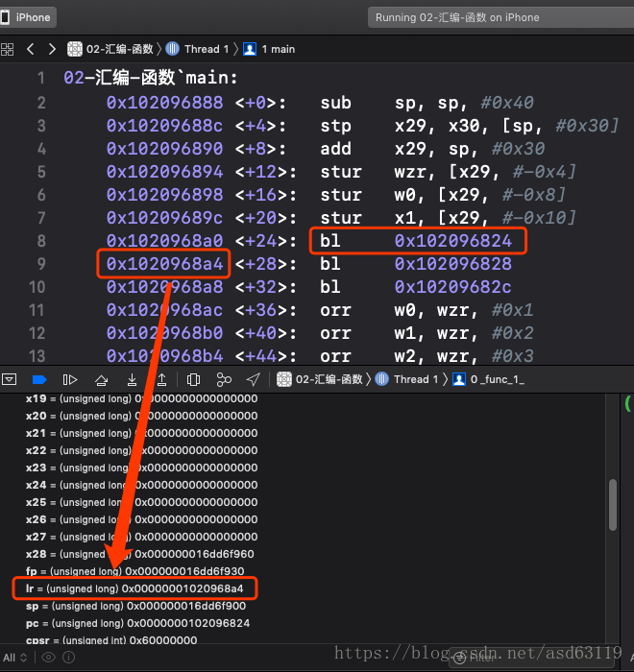The image size is (634, 672).
Task: Select the x28 register row
Action: point(140,554)
